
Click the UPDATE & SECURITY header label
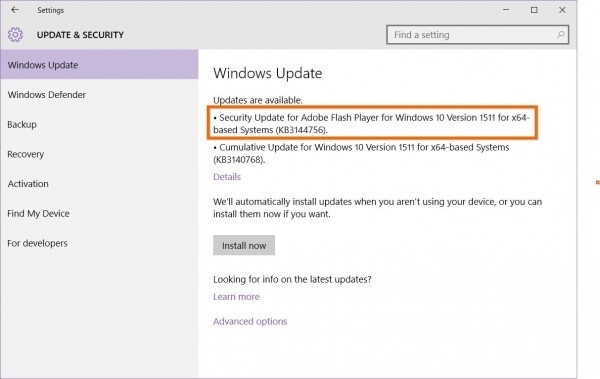tap(80, 35)
